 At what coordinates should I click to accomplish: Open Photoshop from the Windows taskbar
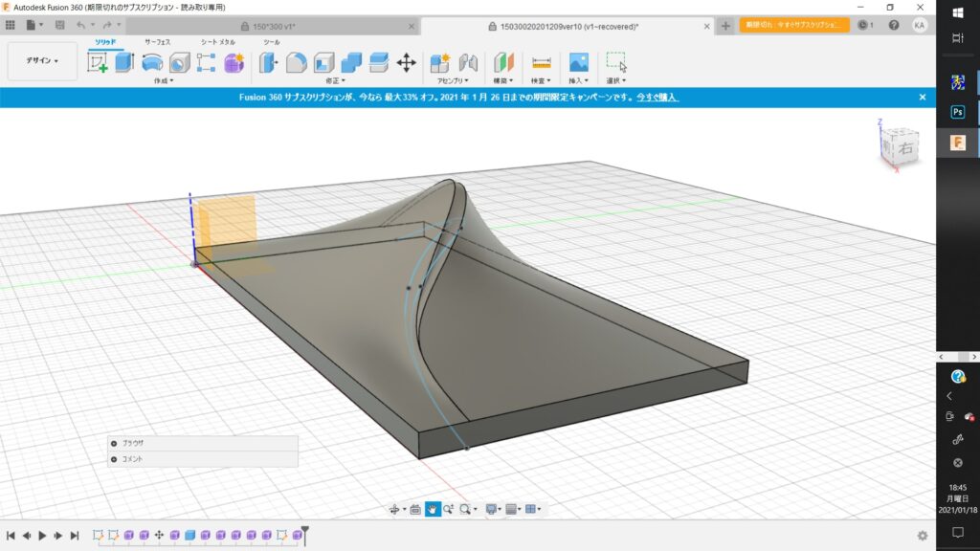tap(957, 112)
